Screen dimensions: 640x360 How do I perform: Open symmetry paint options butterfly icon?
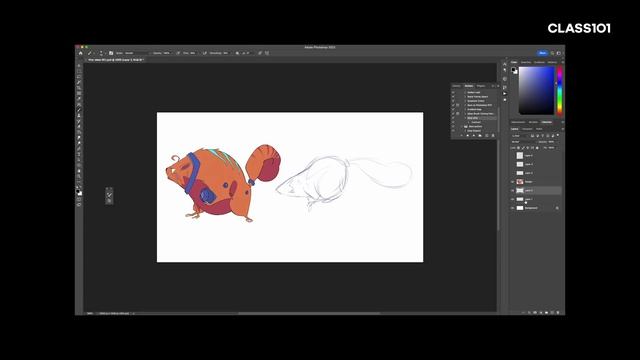coord(267,53)
